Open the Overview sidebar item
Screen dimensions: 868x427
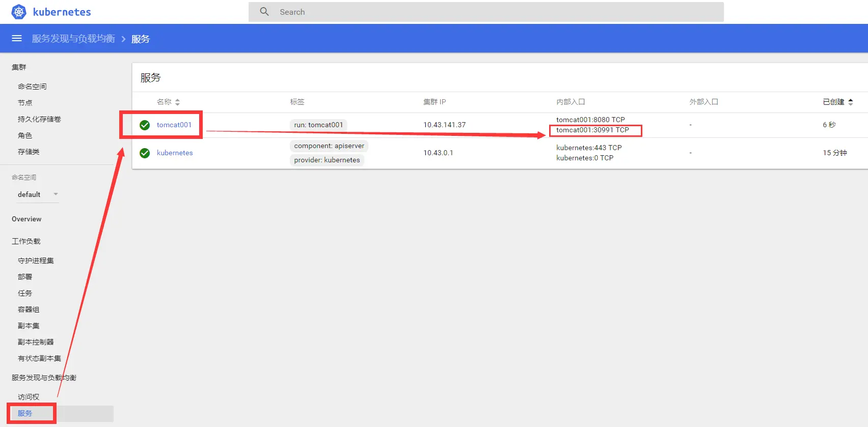[26, 219]
